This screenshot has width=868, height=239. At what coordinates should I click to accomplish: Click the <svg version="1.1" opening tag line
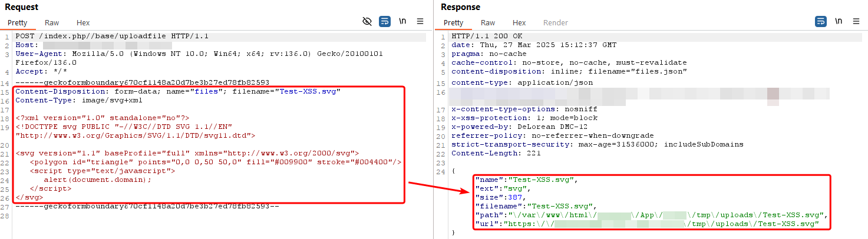click(187, 152)
